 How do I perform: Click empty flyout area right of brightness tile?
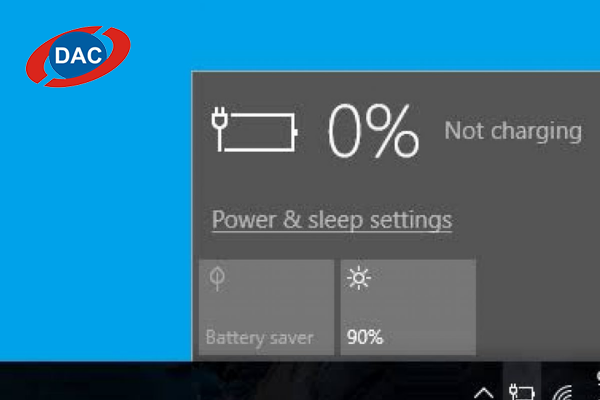(x=538, y=307)
